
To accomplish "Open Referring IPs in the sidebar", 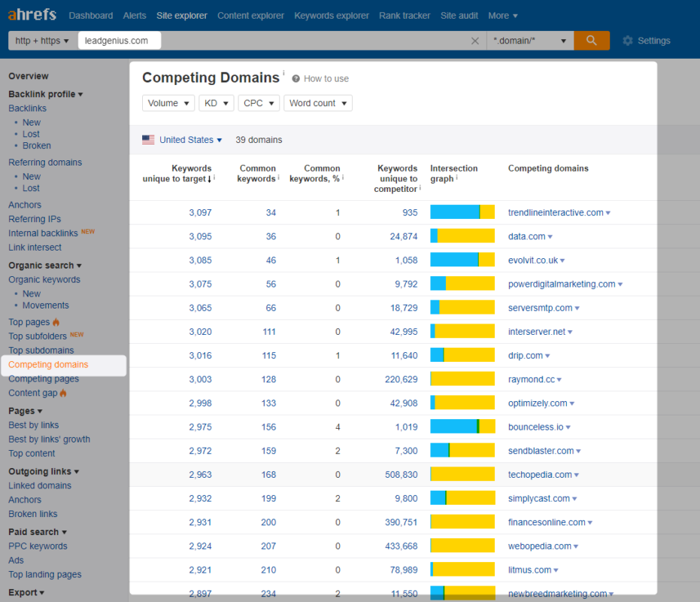I will click(x=35, y=219).
